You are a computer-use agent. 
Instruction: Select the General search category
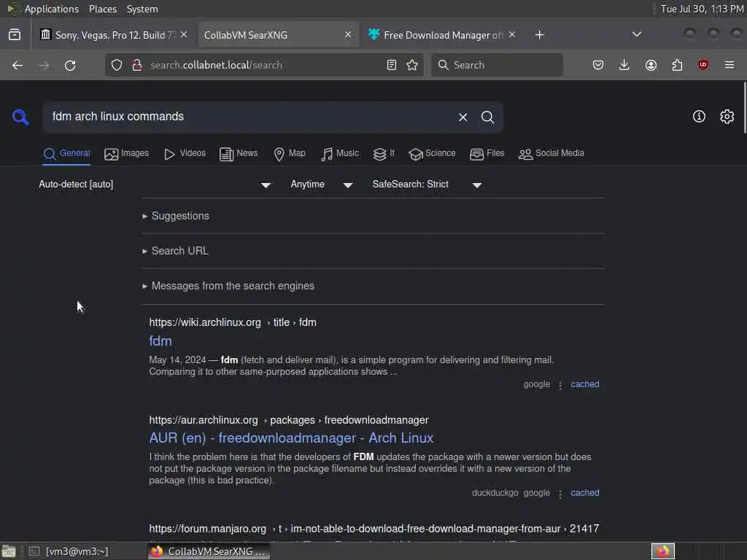click(66, 153)
